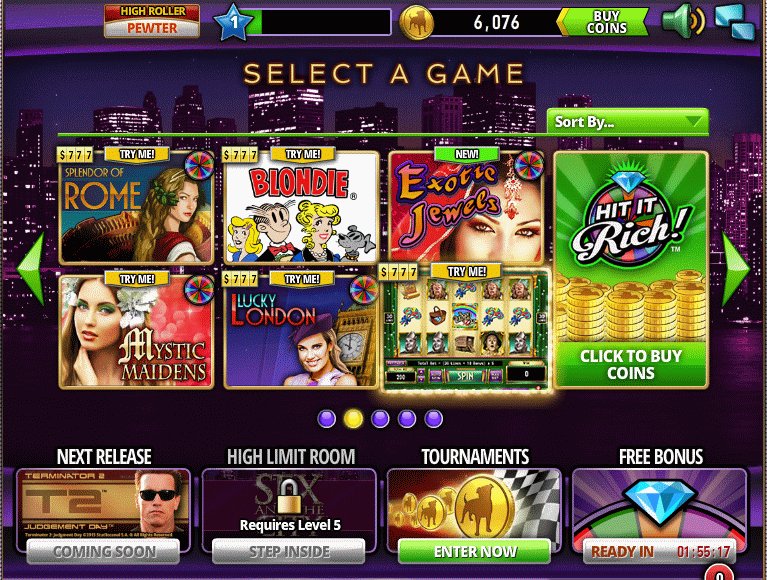The image size is (767, 580).
Task: Open the Sort By dropdown
Action: 628,121
